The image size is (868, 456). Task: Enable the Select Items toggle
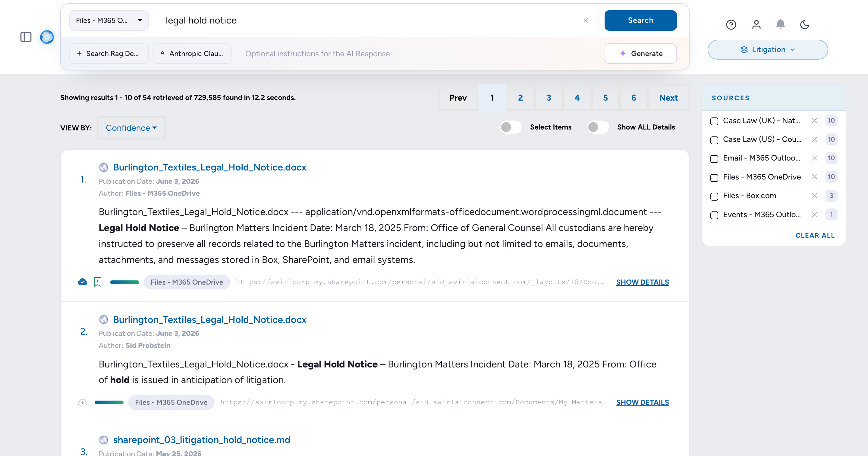click(511, 127)
